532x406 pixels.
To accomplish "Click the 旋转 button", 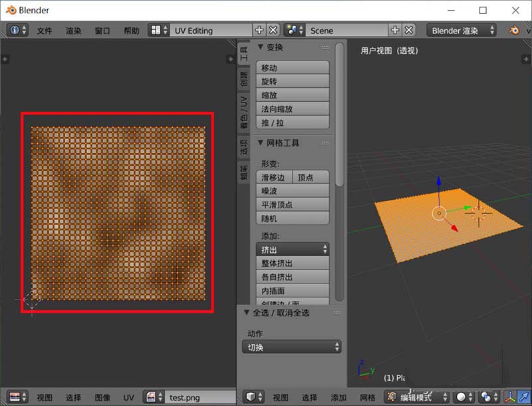I will [x=293, y=81].
